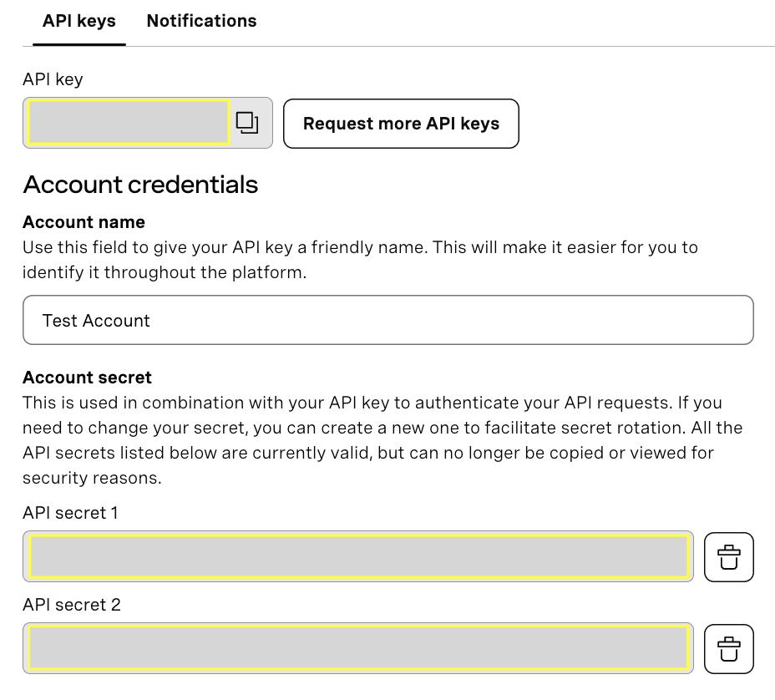Select the masked API key field
The height and width of the screenshot is (700, 775).
[x=125, y=122]
